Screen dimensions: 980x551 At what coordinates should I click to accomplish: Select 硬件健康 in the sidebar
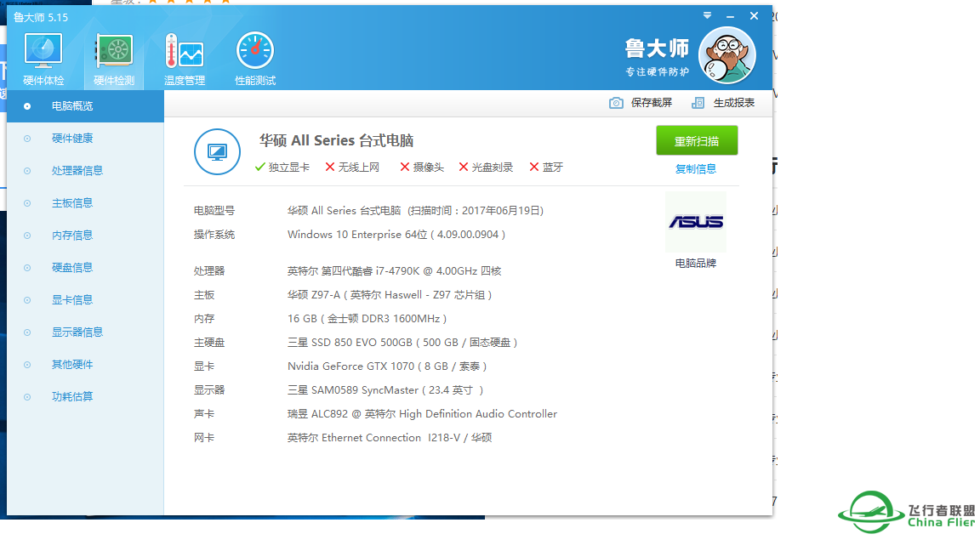pos(85,139)
